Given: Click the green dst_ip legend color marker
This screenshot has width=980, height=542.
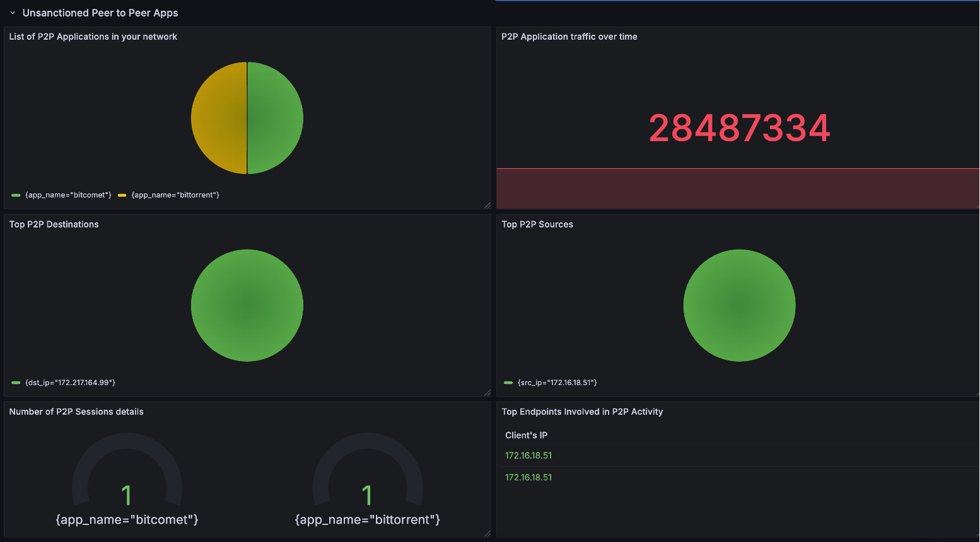Looking at the screenshot, I should click(x=16, y=383).
